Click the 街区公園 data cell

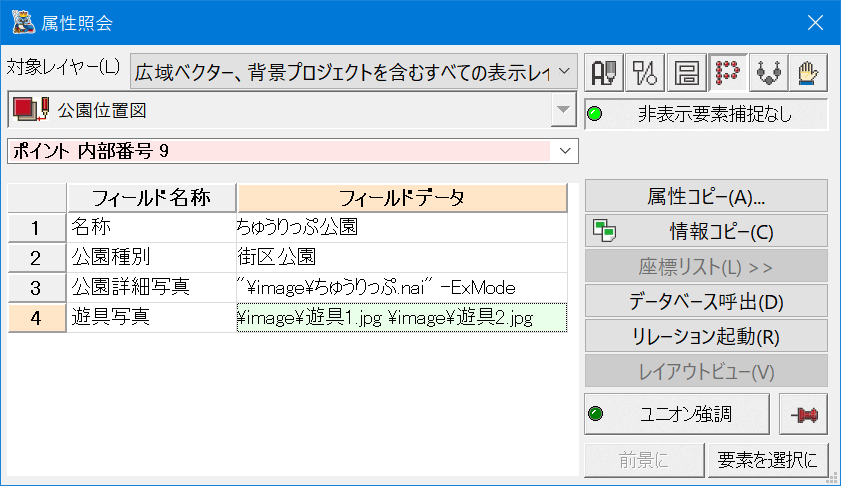tap(402, 257)
